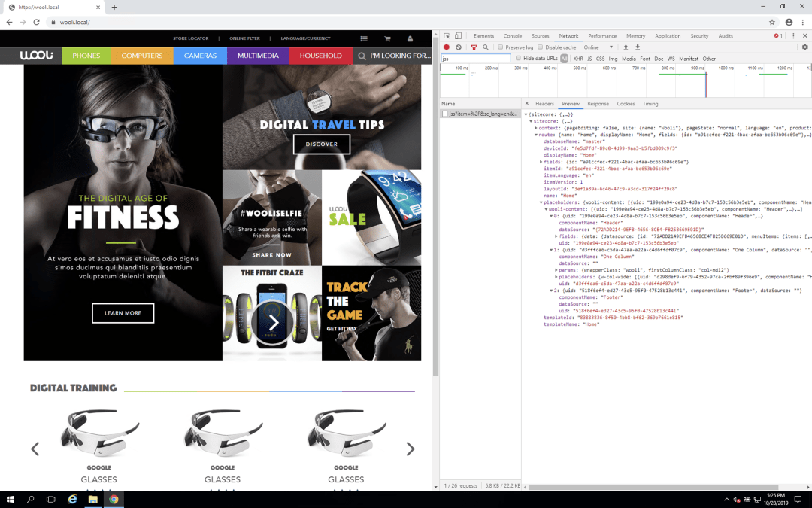Click the jss filter text field

pos(475,59)
